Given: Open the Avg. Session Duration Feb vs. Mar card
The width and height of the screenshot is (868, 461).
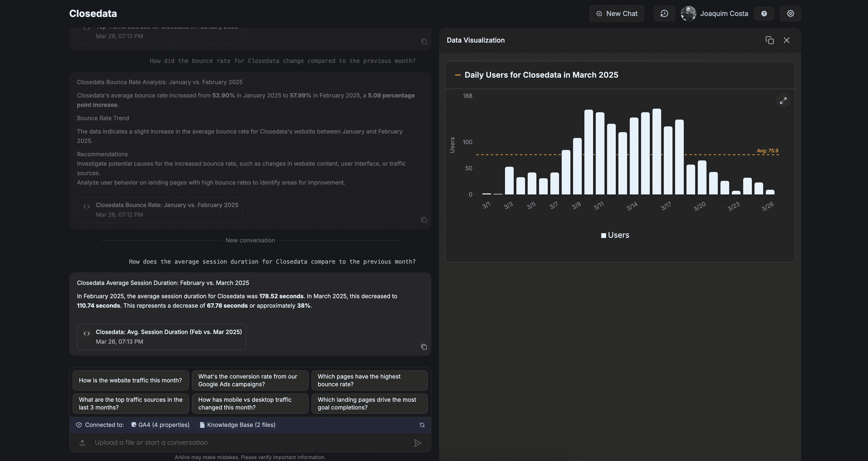Looking at the screenshot, I should pos(161,337).
